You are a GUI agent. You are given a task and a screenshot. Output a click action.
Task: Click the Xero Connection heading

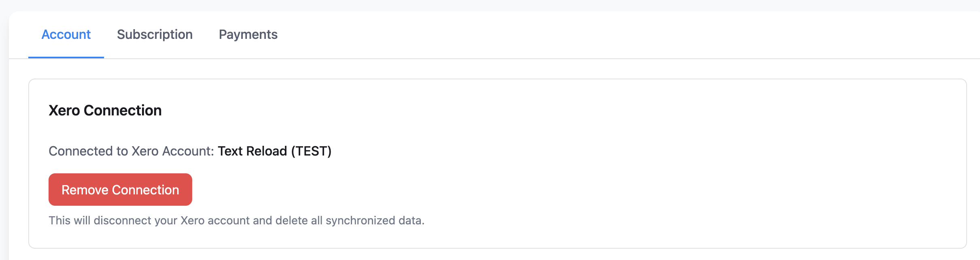point(105,110)
